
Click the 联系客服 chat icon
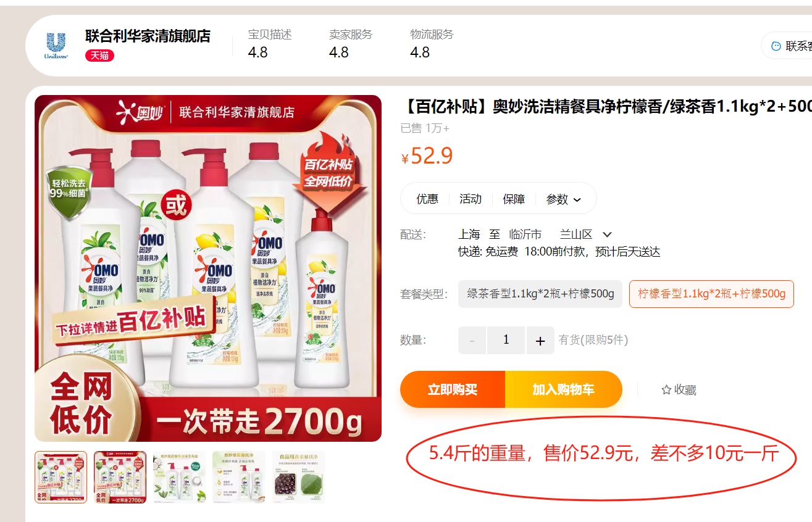(x=776, y=46)
